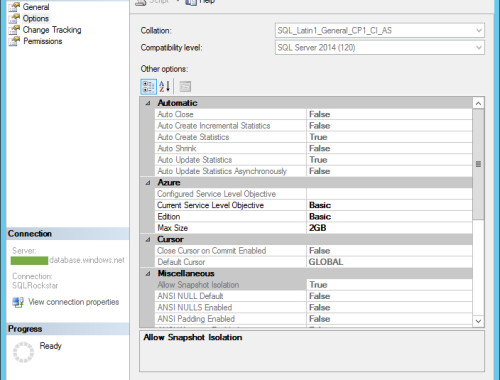Collapse the Cursor category
The image size is (500, 380).
coord(148,239)
